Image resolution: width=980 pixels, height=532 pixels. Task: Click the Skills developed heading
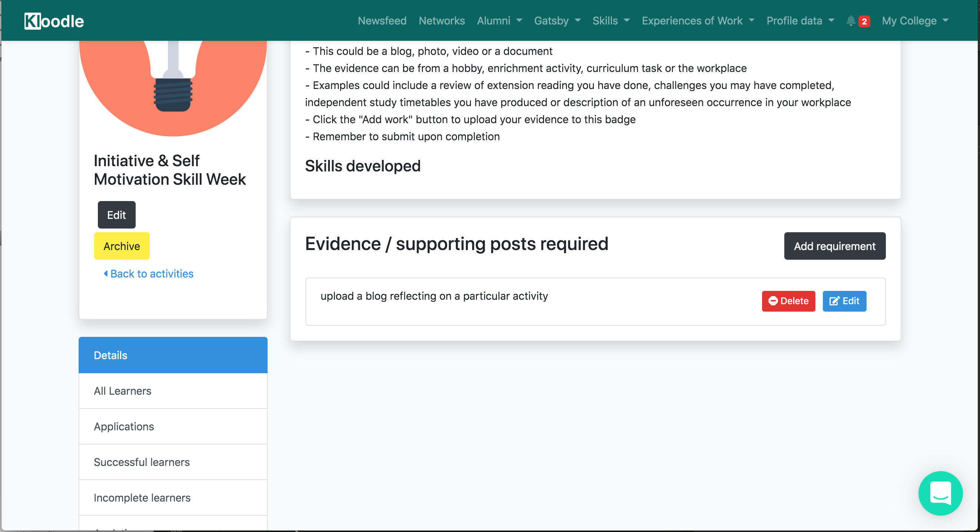pos(362,166)
